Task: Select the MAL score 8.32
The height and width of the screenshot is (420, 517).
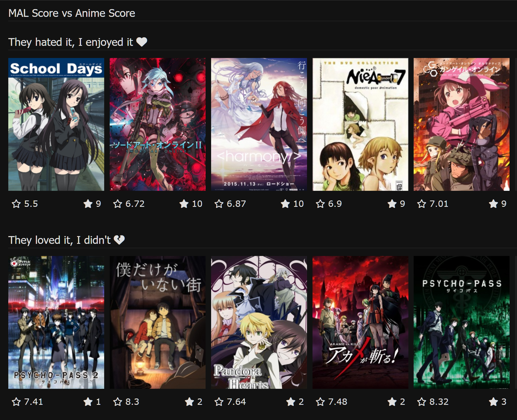Action: 439,402
